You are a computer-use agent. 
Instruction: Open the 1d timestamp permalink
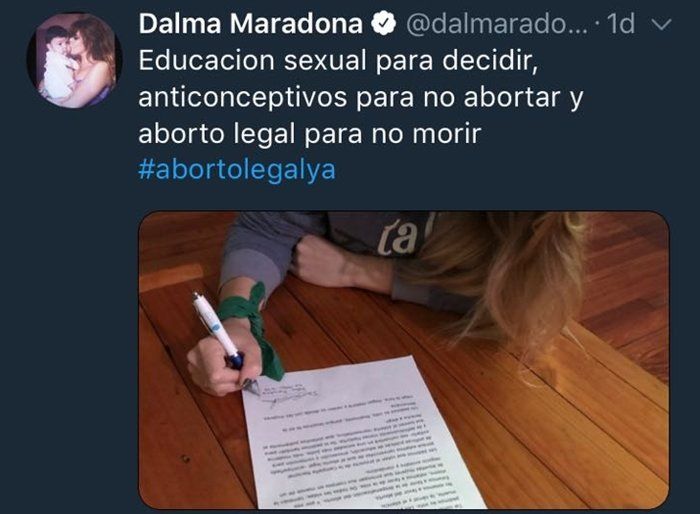621,24
